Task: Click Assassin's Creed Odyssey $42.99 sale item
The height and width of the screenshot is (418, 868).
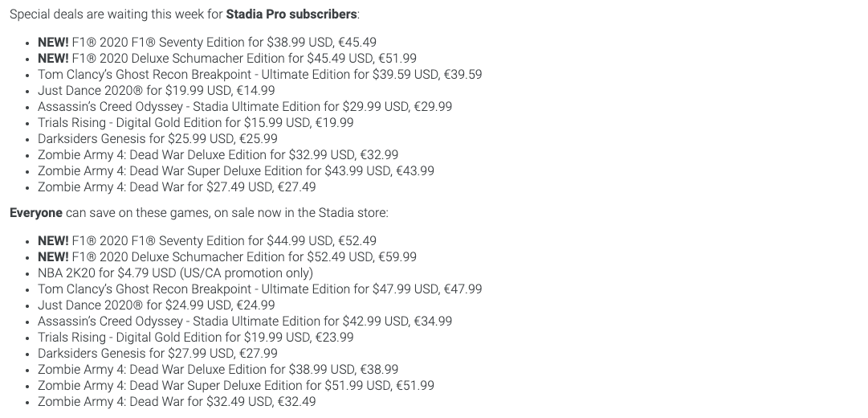Action: pos(245,321)
